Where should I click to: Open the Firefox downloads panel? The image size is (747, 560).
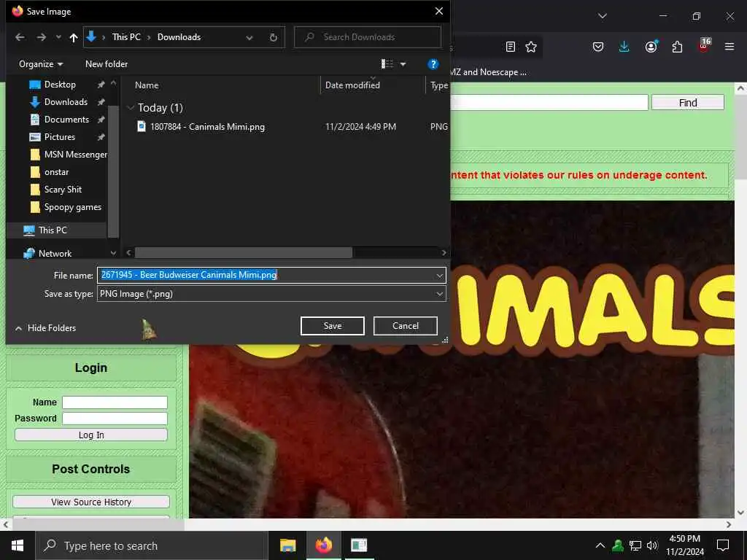click(624, 47)
